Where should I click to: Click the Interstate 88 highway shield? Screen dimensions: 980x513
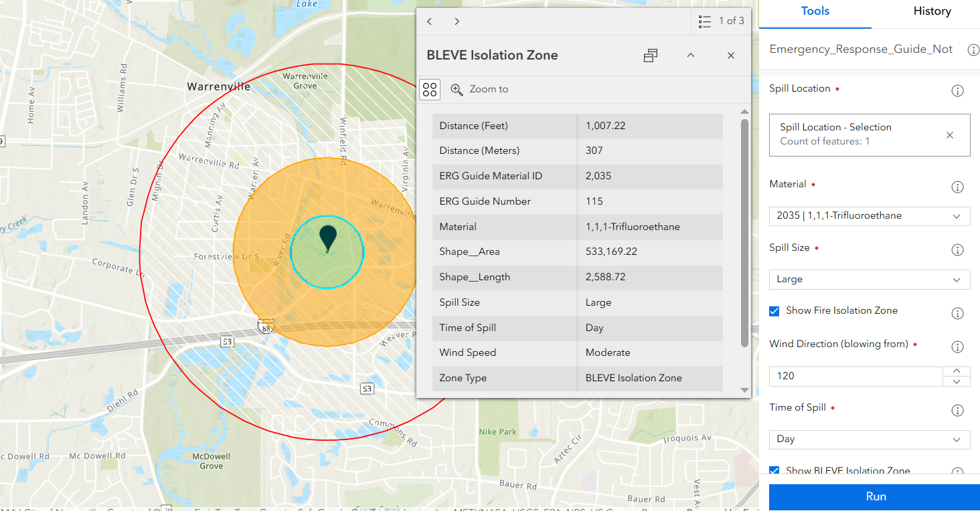point(265,326)
